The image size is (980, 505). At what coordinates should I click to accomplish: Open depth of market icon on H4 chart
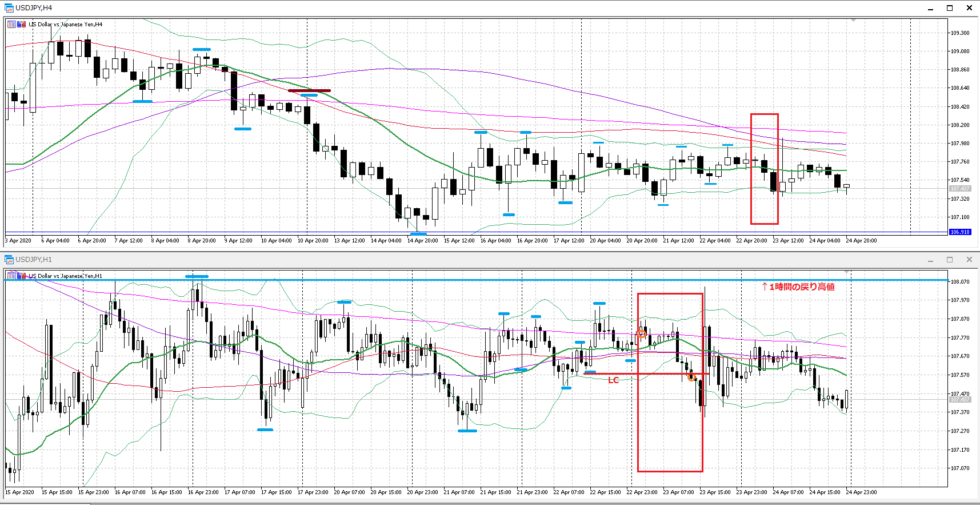(x=22, y=25)
